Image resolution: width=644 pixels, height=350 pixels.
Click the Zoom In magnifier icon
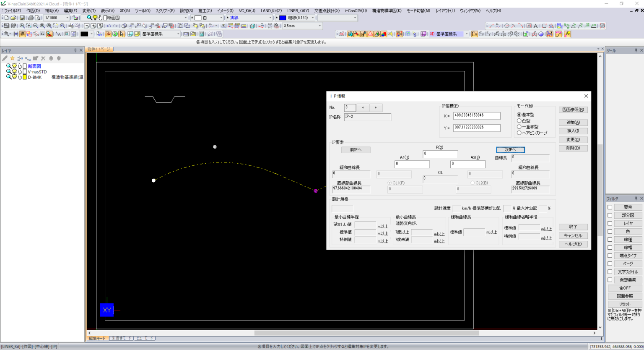pos(22,25)
